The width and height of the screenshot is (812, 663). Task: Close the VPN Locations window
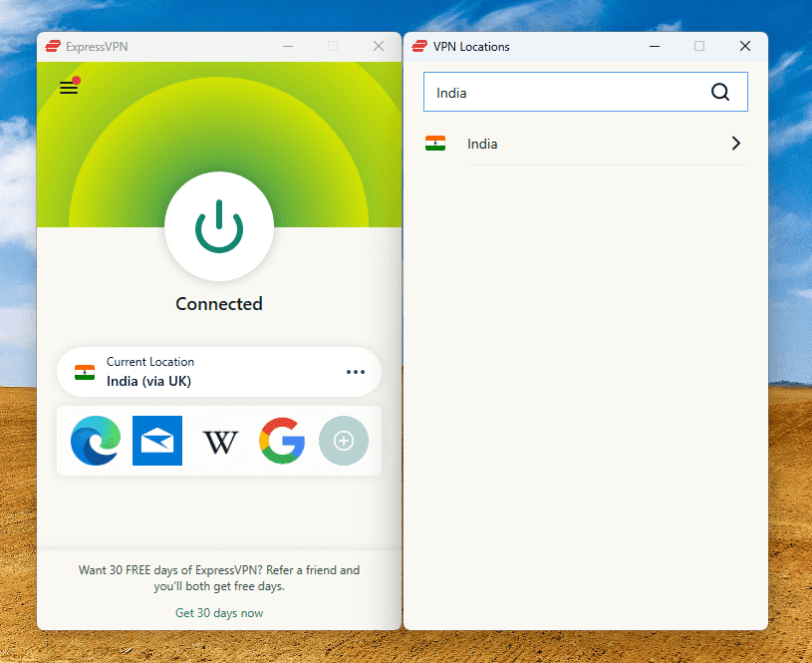tap(745, 46)
